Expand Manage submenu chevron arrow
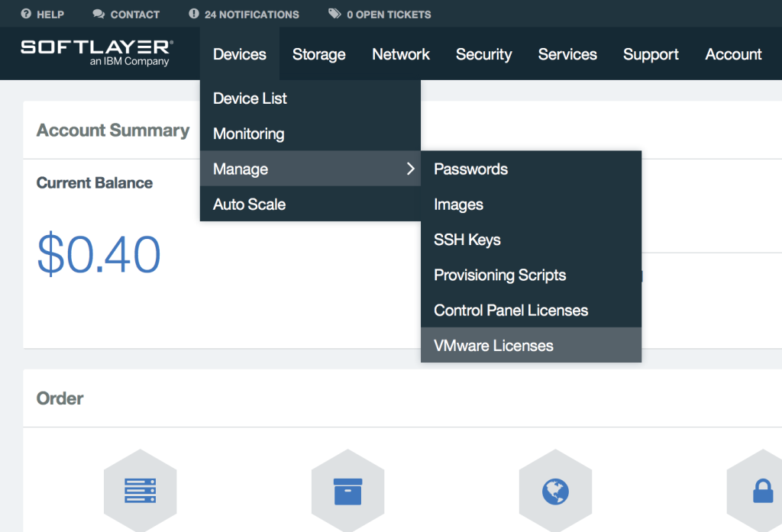Viewport: 782px width, 532px height. click(x=410, y=169)
